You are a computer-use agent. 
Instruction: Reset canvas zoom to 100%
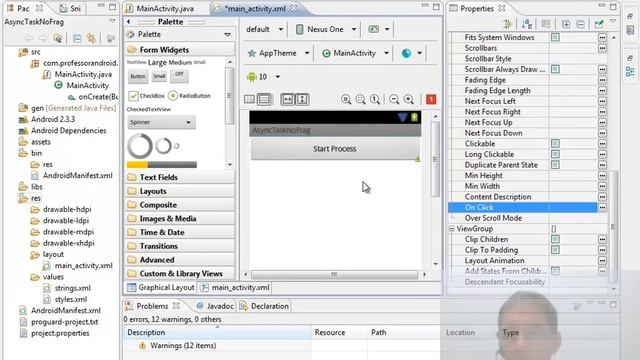[x=375, y=99]
